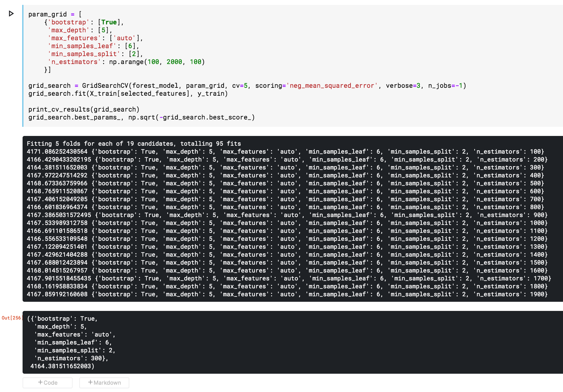Click best params line "'min_samples_leaf': 6,"
563x392 pixels.
pos(73,342)
